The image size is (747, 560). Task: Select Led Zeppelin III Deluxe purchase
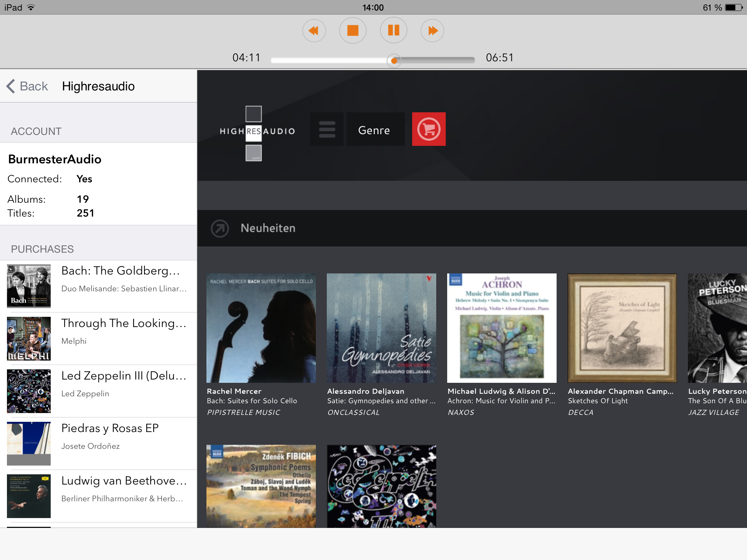tap(98, 391)
